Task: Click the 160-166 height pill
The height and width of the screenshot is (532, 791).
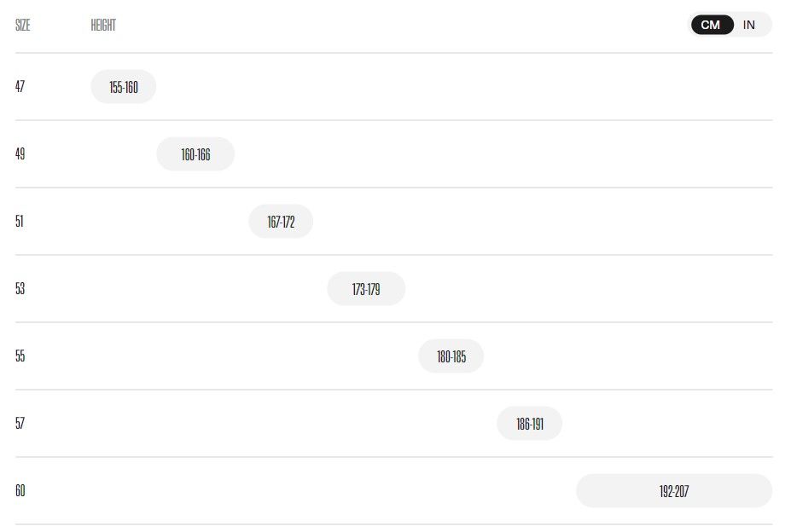Action: [195, 153]
